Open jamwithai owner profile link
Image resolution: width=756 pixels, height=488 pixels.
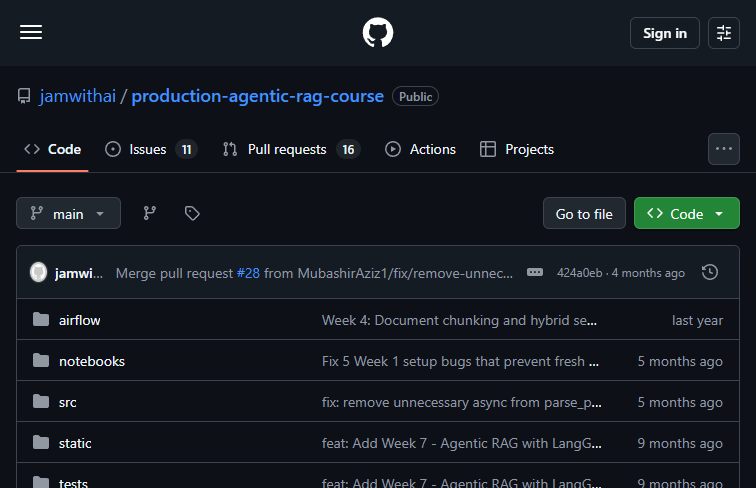pos(78,96)
